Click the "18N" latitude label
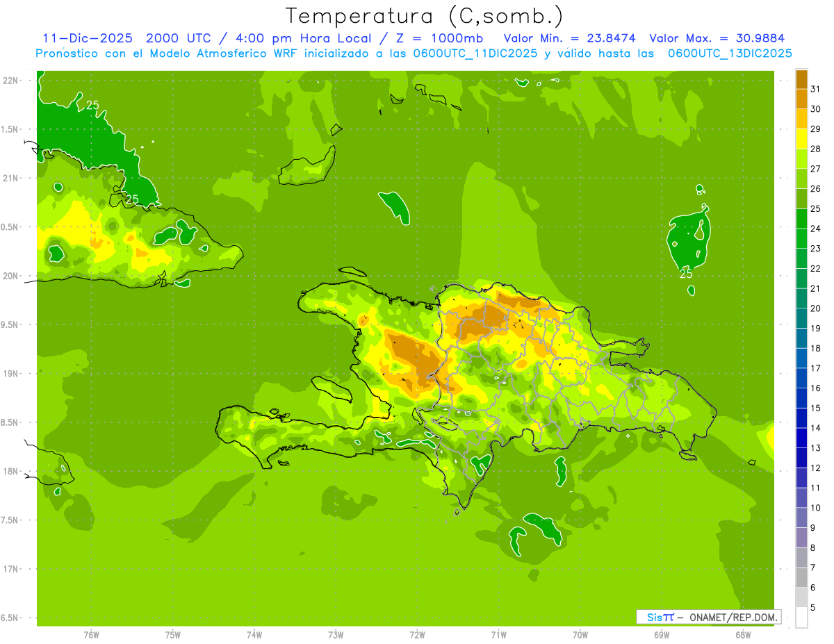The width and height of the screenshot is (834, 644). 11,471
